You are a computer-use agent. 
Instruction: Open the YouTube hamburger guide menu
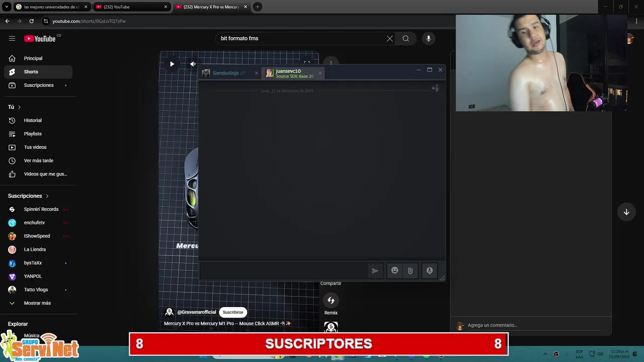tap(12, 38)
